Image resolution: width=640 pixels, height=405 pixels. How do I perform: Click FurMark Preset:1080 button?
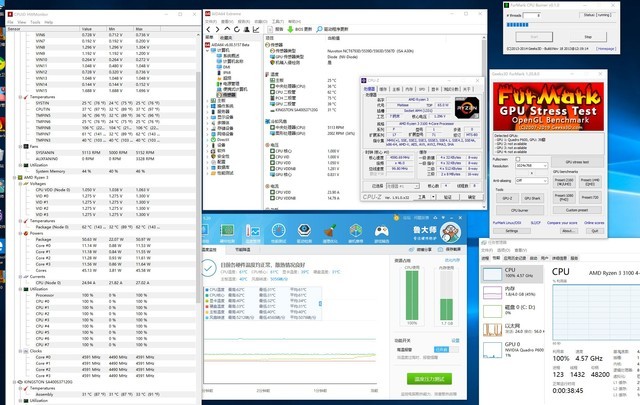tap(564, 197)
